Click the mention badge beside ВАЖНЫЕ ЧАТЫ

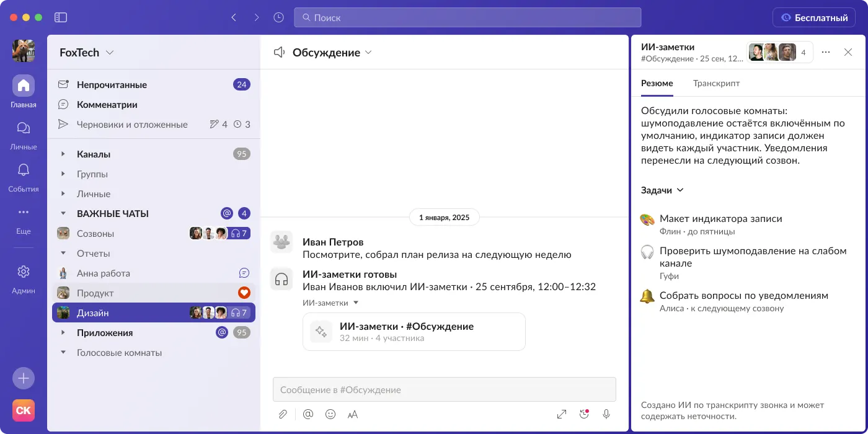coord(227,214)
